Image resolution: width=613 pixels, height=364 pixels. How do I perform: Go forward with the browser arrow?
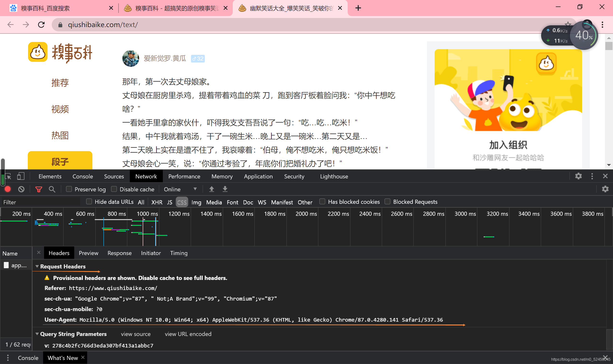pyautogui.click(x=26, y=24)
